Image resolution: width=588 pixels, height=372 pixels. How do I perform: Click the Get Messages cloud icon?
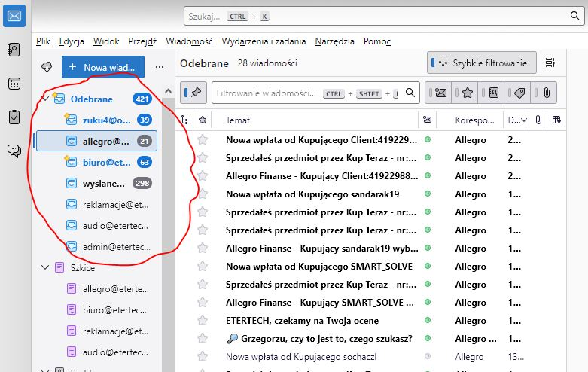pos(47,67)
